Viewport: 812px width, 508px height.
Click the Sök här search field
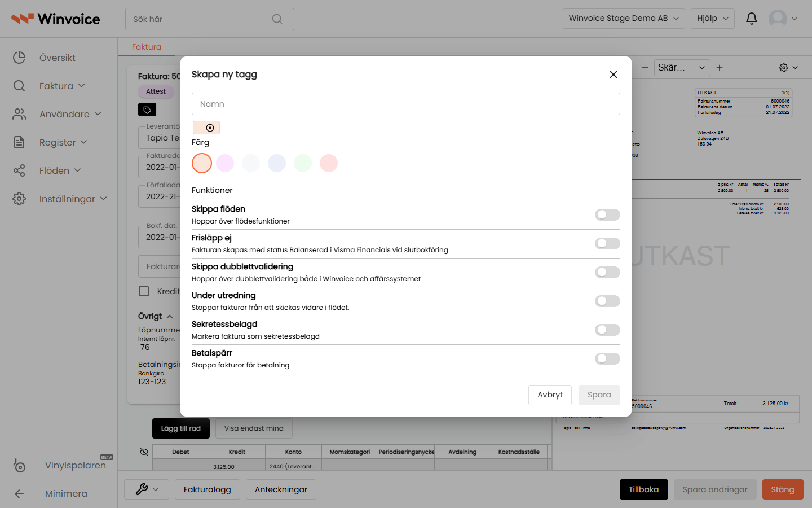pos(209,19)
